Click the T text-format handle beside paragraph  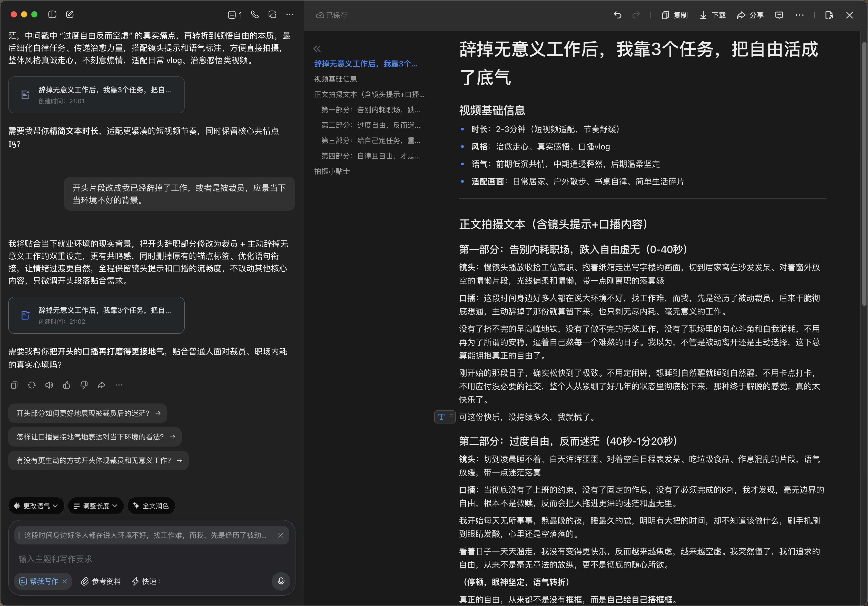pos(441,417)
